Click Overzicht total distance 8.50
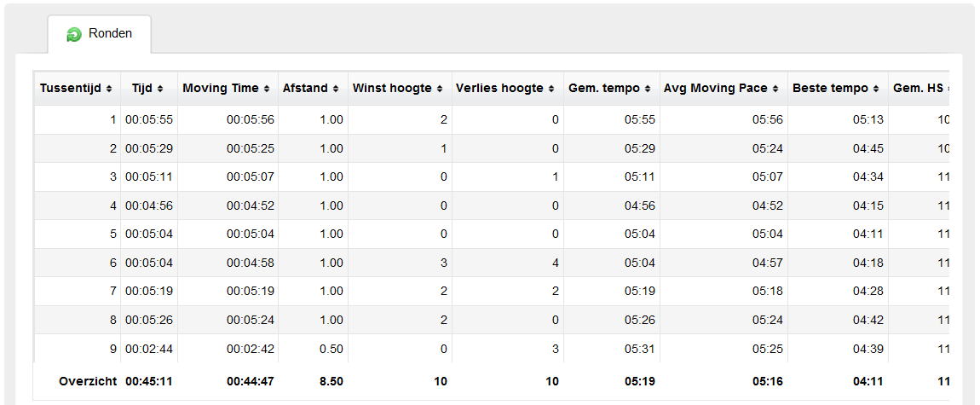The width and height of the screenshot is (980, 405). tap(331, 381)
